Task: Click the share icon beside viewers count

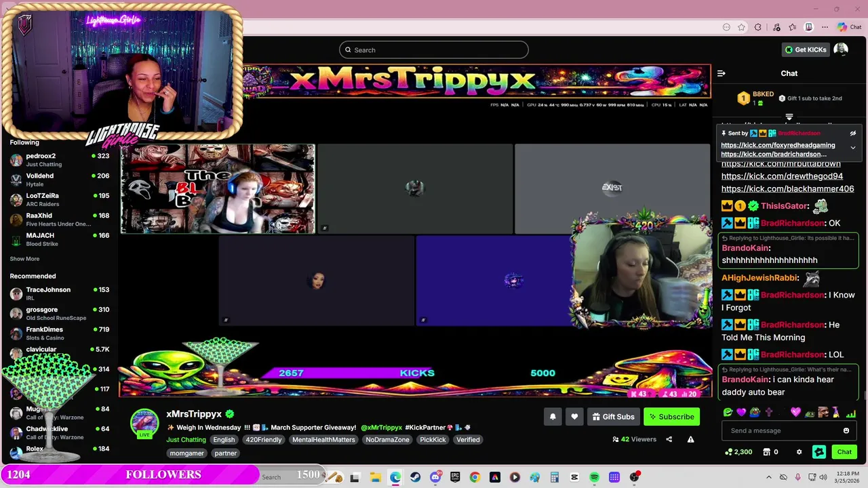Action: tap(669, 439)
